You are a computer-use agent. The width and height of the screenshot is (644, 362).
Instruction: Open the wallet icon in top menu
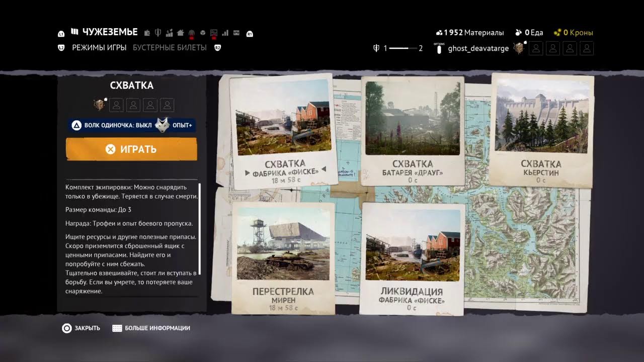pyautogui.click(x=147, y=33)
